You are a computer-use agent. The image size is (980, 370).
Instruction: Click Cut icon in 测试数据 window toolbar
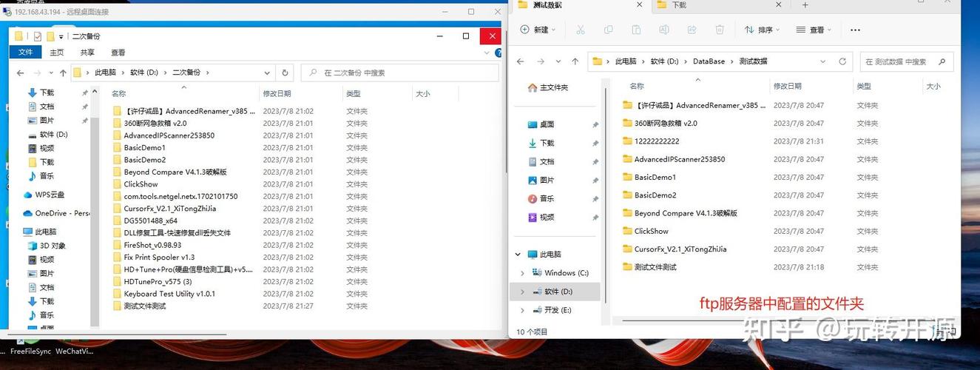580,30
